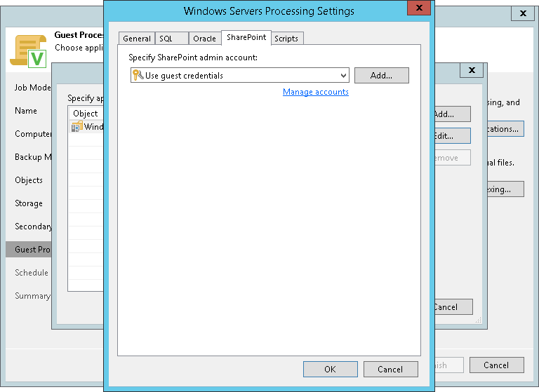This screenshot has width=539, height=392.
Task: Close the Windows Servers Processing Settings dialog
Action: (x=419, y=8)
